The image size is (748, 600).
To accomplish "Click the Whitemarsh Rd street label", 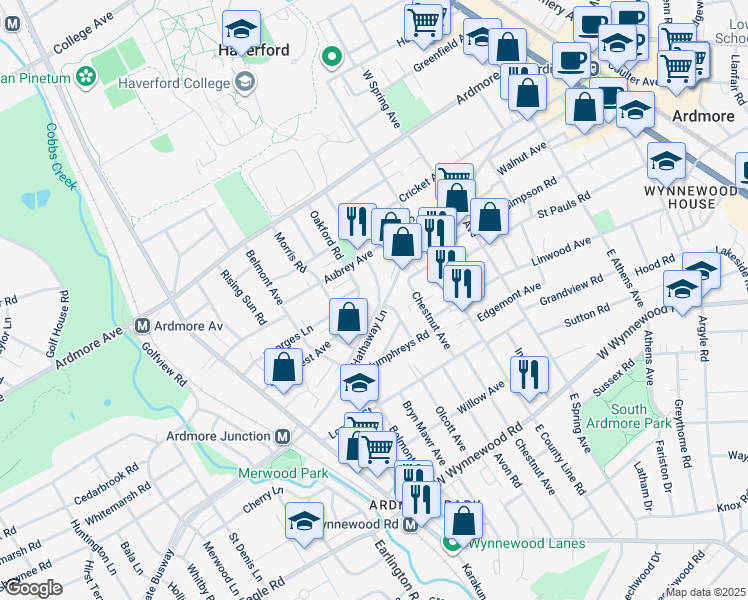I will [x=117, y=503].
